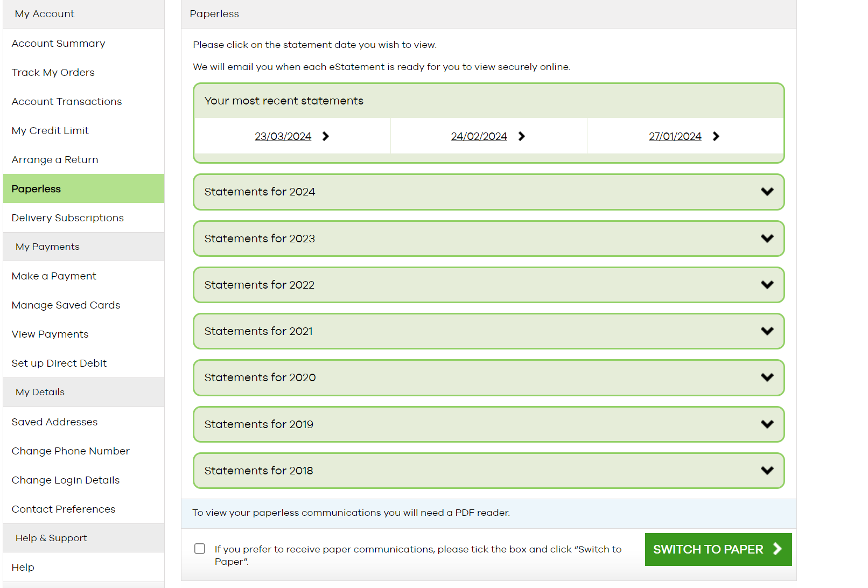This screenshot has width=868, height=588.
Task: Open the My Credit Limit page
Action: [50, 130]
